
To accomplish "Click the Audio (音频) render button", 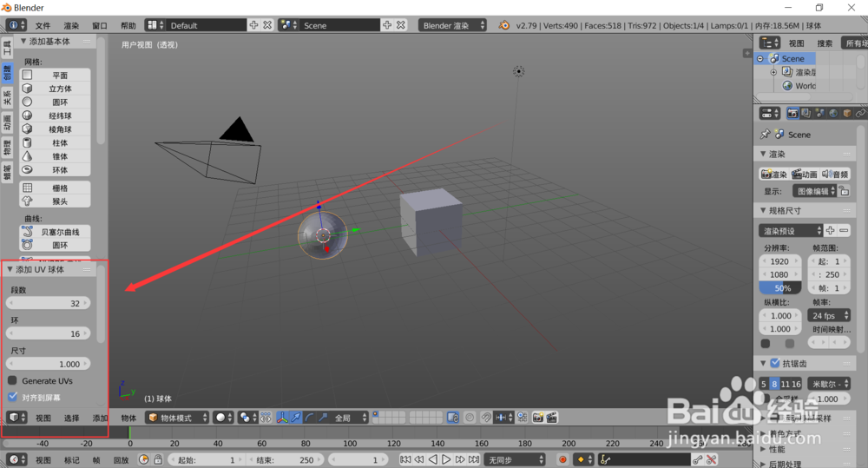I will pyautogui.click(x=835, y=175).
